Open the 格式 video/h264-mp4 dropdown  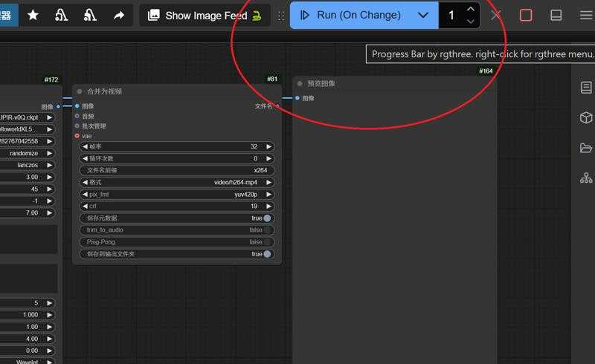coord(176,183)
